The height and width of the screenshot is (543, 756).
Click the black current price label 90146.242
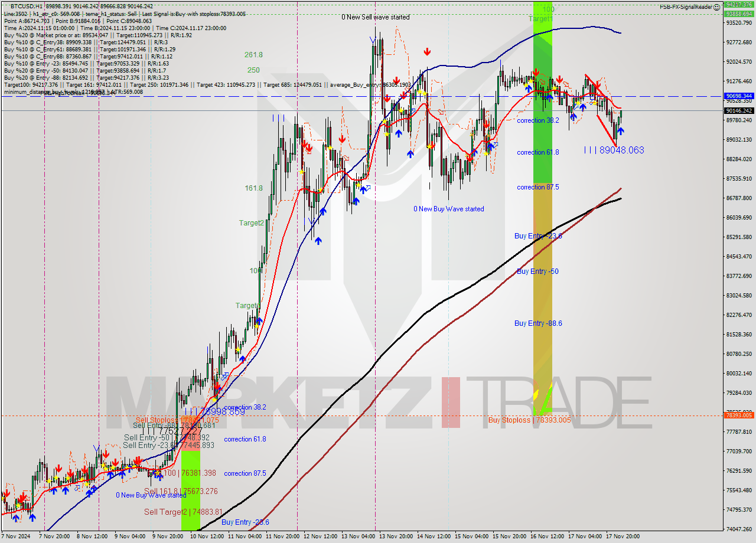739,110
